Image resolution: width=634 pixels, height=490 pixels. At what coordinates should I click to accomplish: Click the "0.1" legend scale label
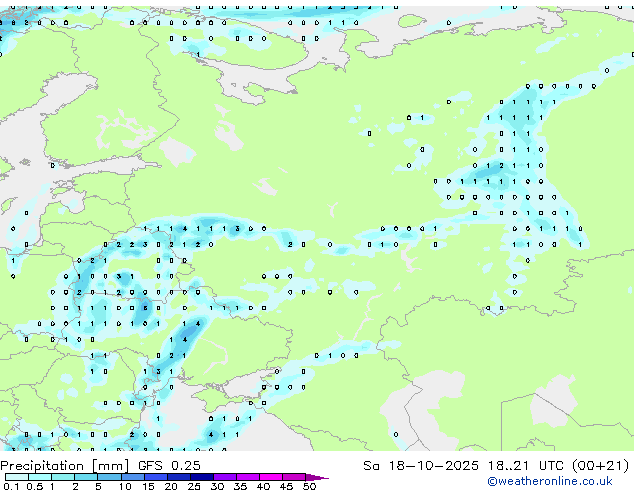click(x=11, y=486)
